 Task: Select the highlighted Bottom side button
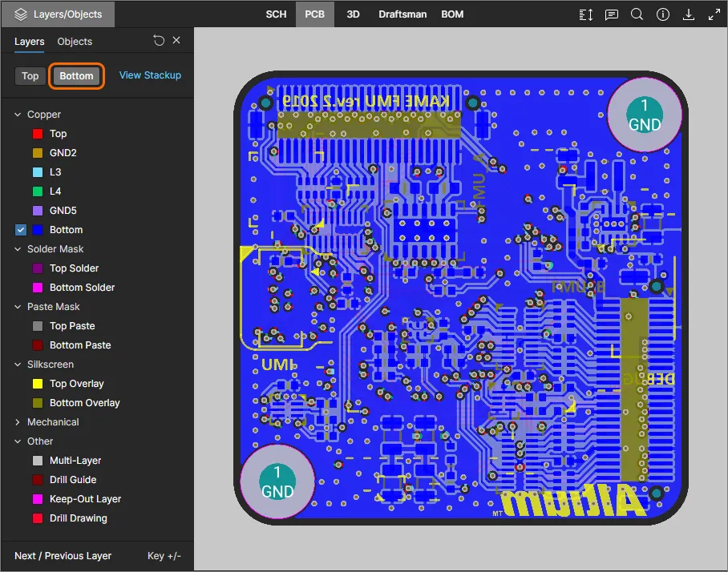pos(77,76)
